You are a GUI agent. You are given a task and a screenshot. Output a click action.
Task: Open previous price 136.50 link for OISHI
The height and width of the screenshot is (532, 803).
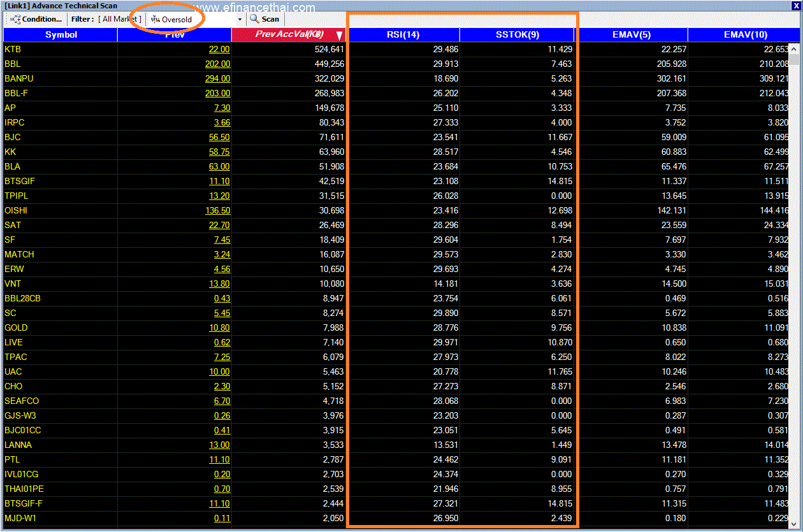(217, 210)
